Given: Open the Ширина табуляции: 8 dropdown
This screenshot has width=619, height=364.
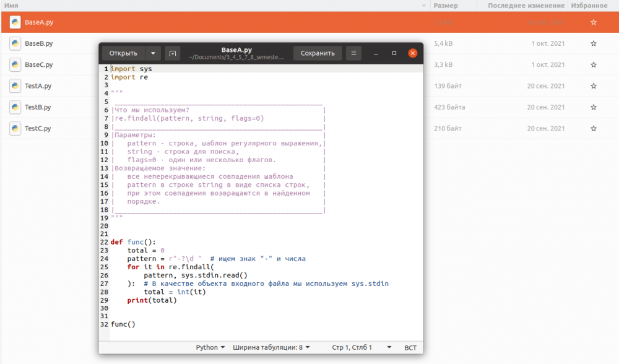Looking at the screenshot, I should [x=271, y=347].
